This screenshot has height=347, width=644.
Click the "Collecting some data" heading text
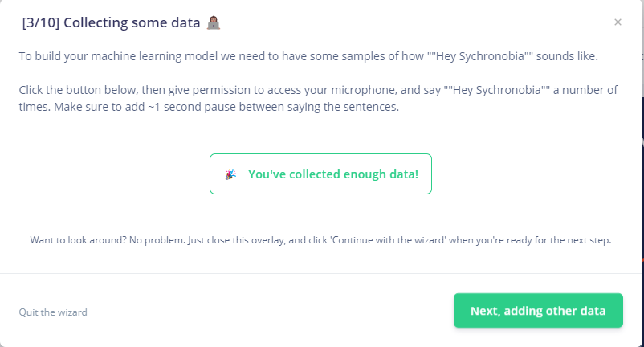point(132,22)
